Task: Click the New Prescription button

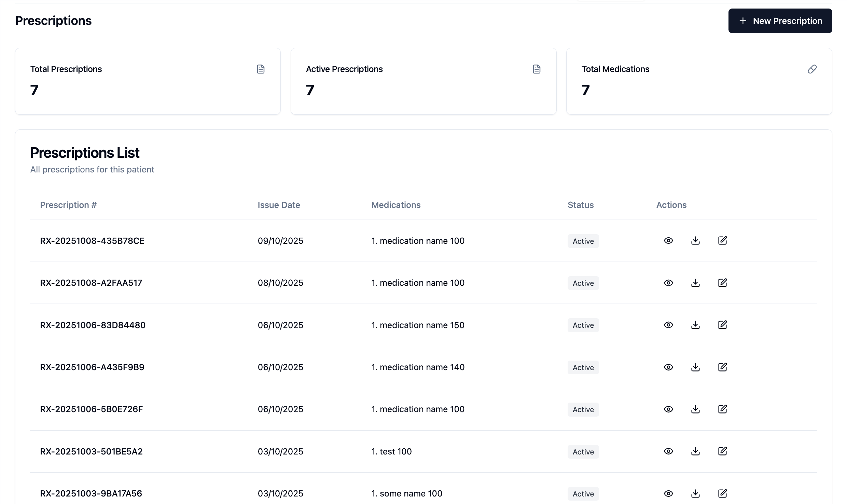Action: click(780, 21)
